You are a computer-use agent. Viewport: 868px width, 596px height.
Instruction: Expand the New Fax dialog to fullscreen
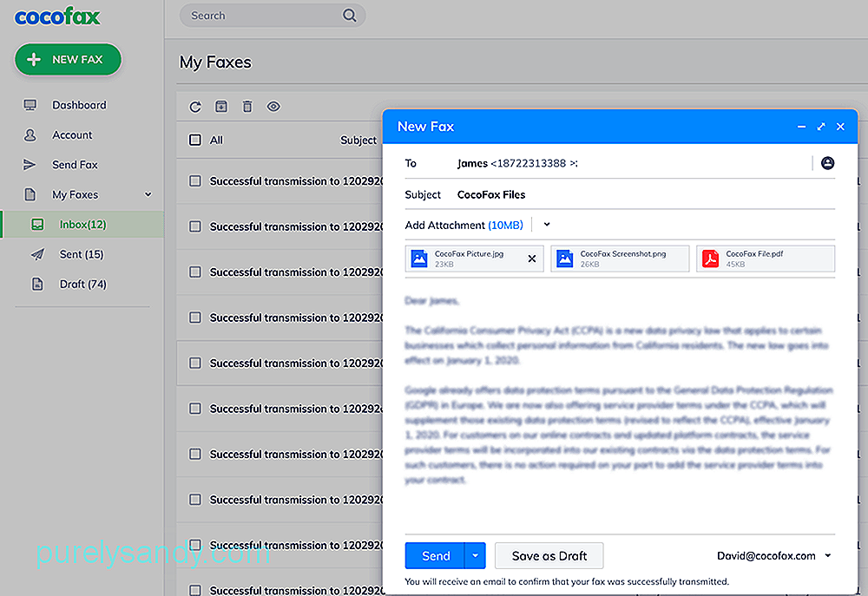(x=821, y=127)
